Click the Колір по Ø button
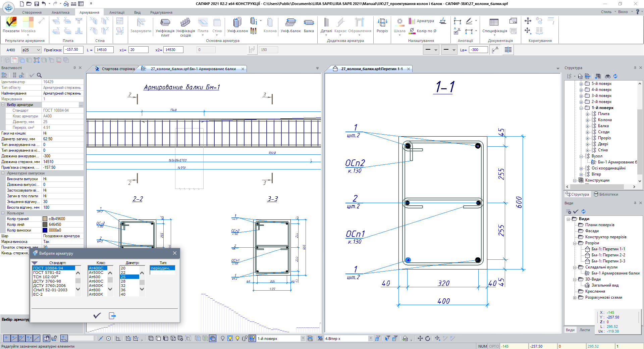Screen dimensions: 644x349 423,31
